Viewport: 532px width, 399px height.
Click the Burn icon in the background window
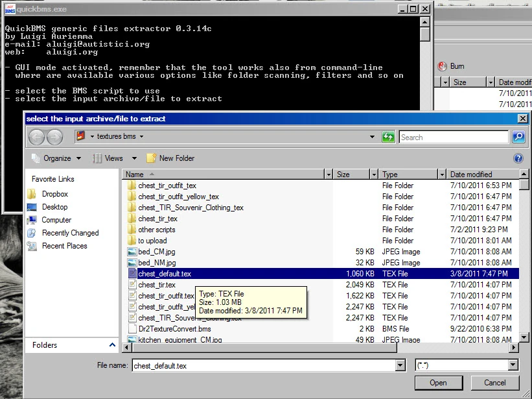point(442,66)
